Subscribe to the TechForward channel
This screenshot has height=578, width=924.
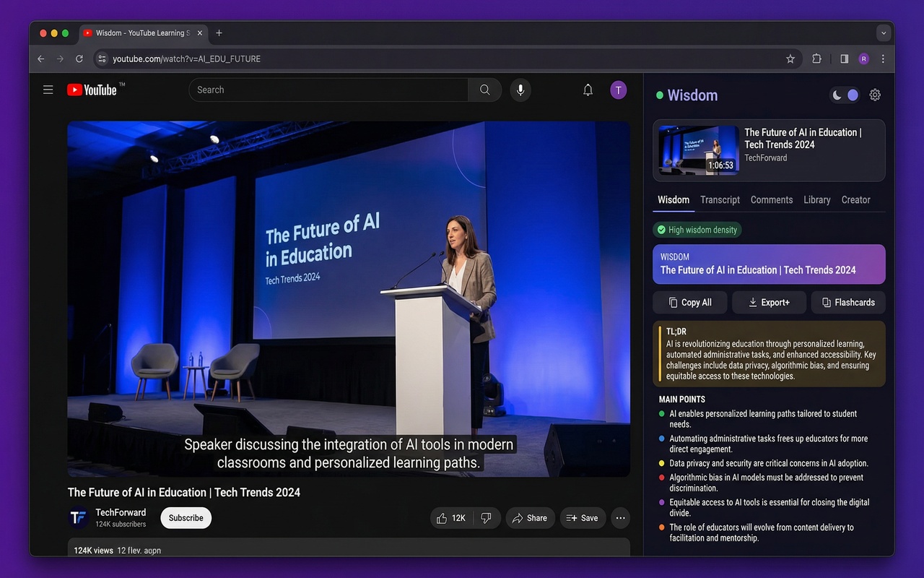[x=186, y=518]
